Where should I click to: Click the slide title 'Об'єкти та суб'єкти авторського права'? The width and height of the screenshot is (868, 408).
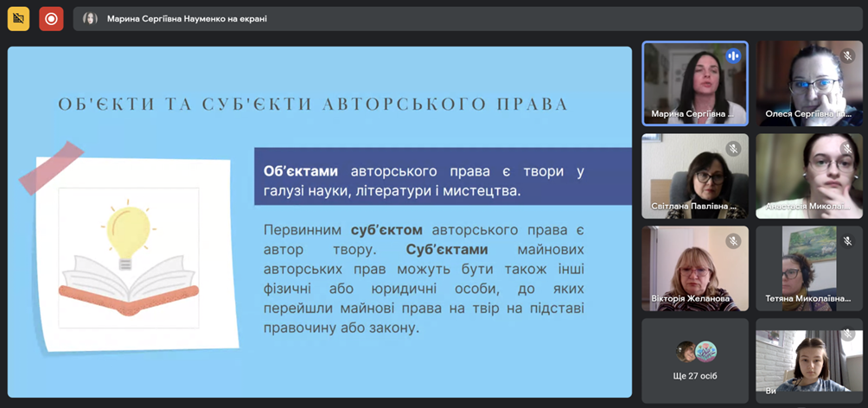(313, 105)
